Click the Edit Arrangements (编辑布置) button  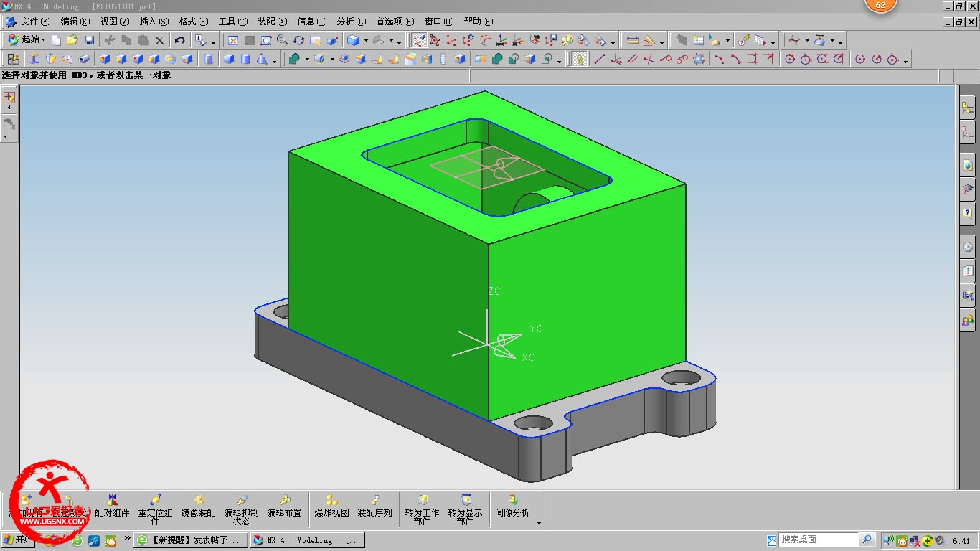tap(284, 507)
